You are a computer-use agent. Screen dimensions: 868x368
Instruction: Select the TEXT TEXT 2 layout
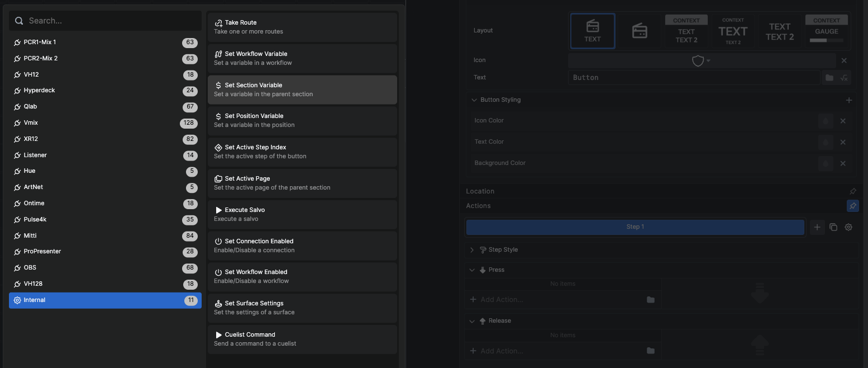(x=780, y=31)
